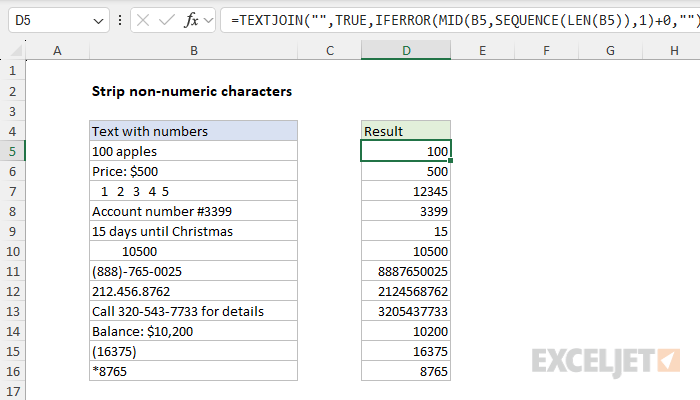This screenshot has height=400, width=700.
Task: Select row 10 header
Action: pos(12,251)
